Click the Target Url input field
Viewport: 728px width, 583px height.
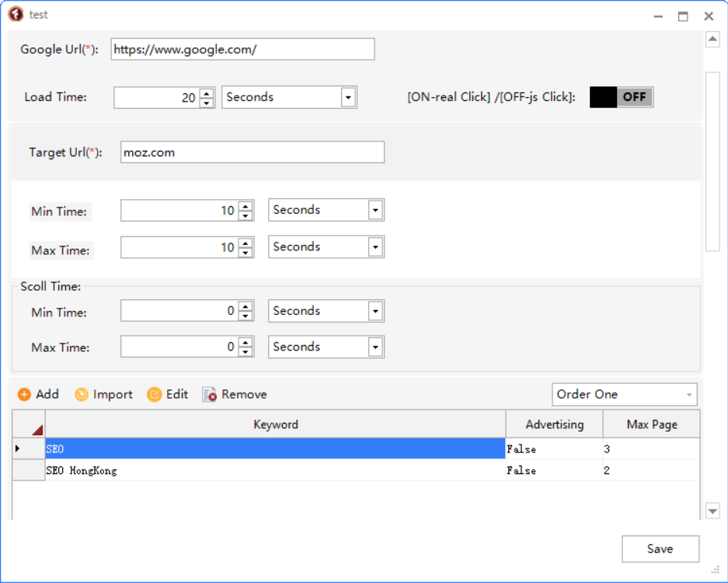[253, 152]
